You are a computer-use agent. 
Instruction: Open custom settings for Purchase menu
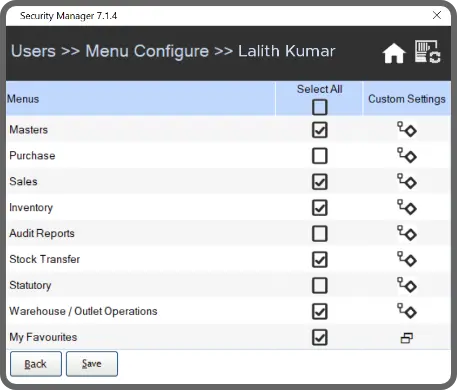pos(407,155)
